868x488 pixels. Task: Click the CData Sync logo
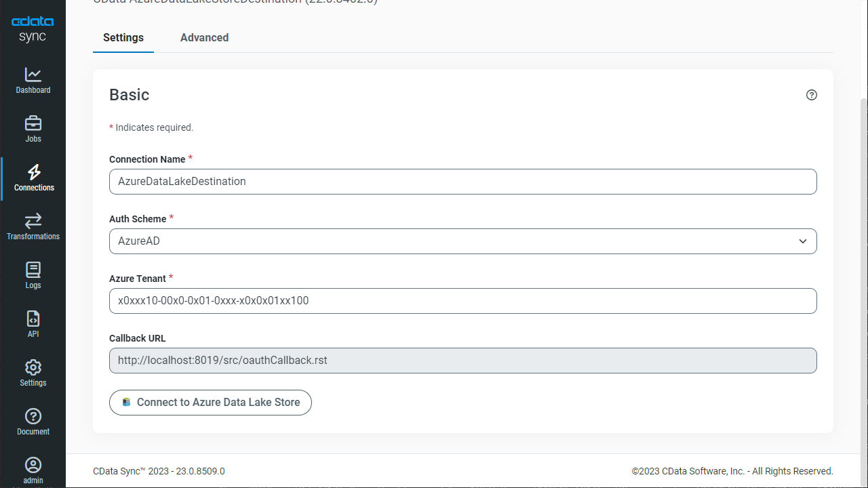(33, 29)
